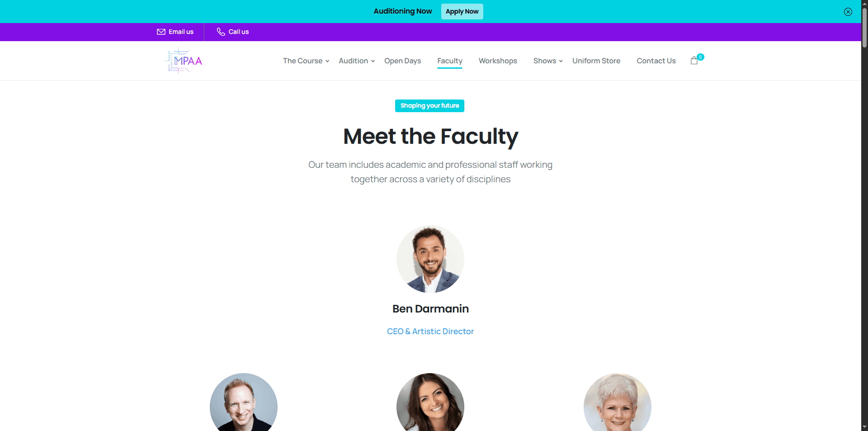
Task: Open the Uniform Store link
Action: point(596,61)
